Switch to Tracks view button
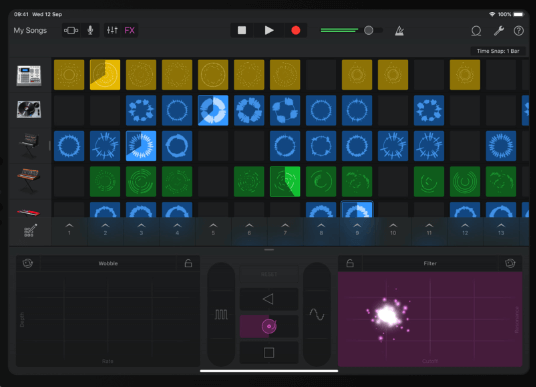 [x=71, y=30]
